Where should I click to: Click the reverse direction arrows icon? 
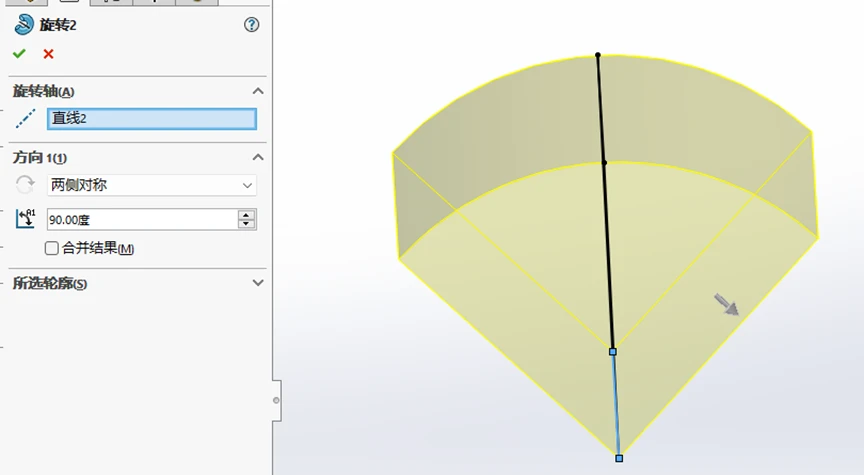point(25,185)
